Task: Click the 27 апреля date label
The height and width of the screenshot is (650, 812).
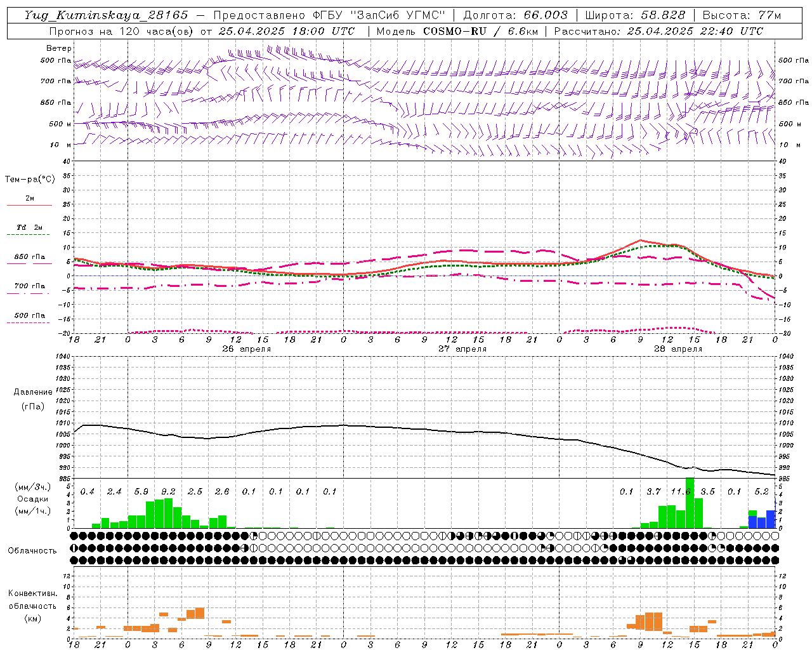Action: [462, 349]
